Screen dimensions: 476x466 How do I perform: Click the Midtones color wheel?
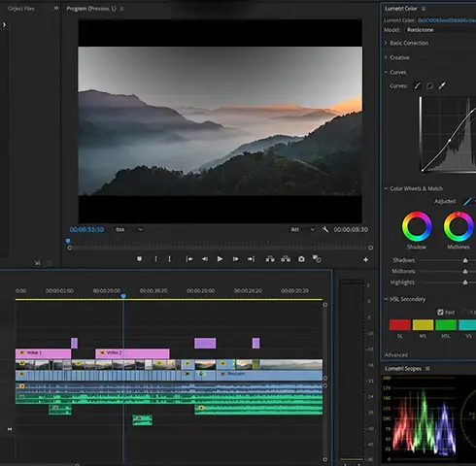click(459, 227)
